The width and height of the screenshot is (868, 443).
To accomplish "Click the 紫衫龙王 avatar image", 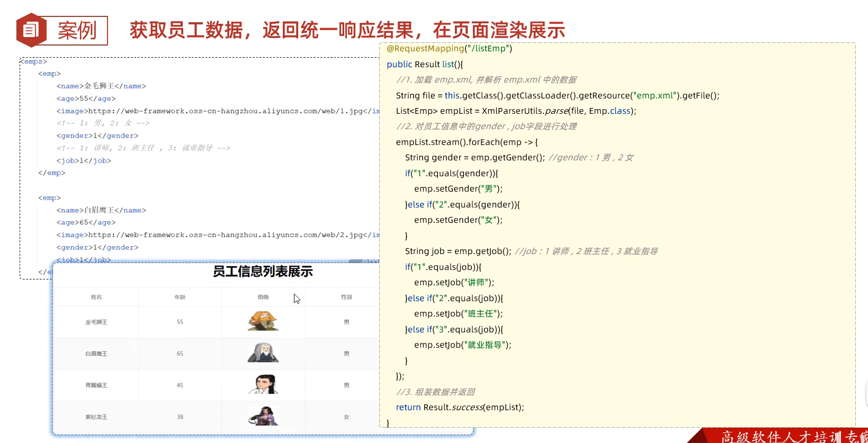I will coord(263,417).
